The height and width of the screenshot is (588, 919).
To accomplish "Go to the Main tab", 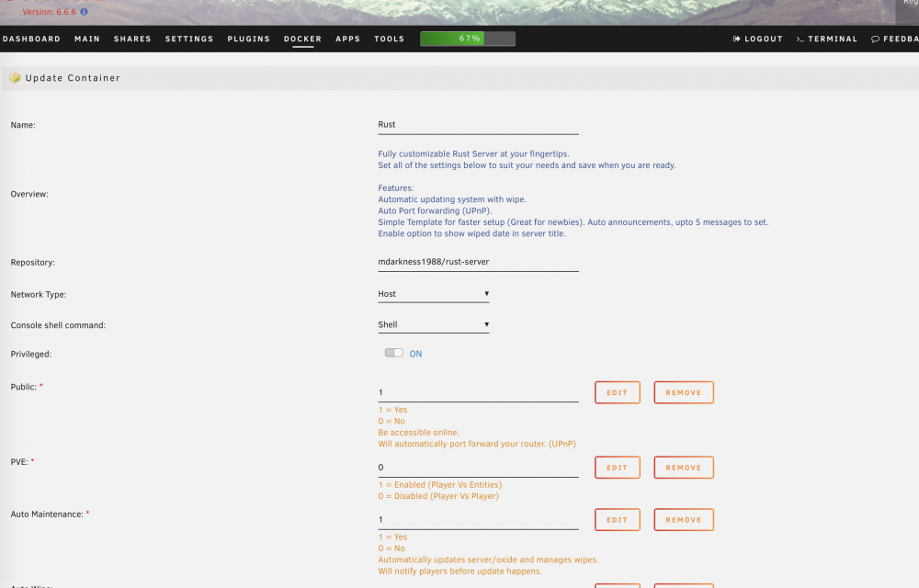I will pos(87,39).
